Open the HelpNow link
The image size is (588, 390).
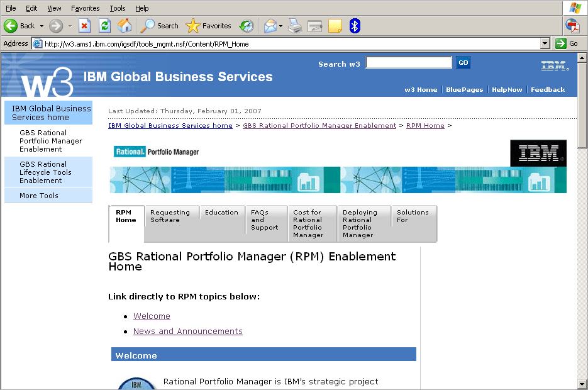(x=507, y=89)
